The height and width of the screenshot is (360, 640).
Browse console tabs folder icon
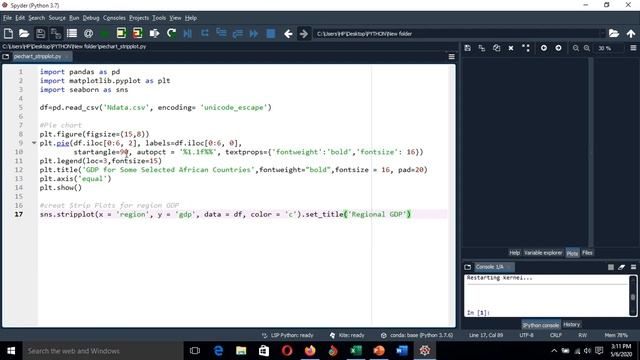click(x=468, y=267)
